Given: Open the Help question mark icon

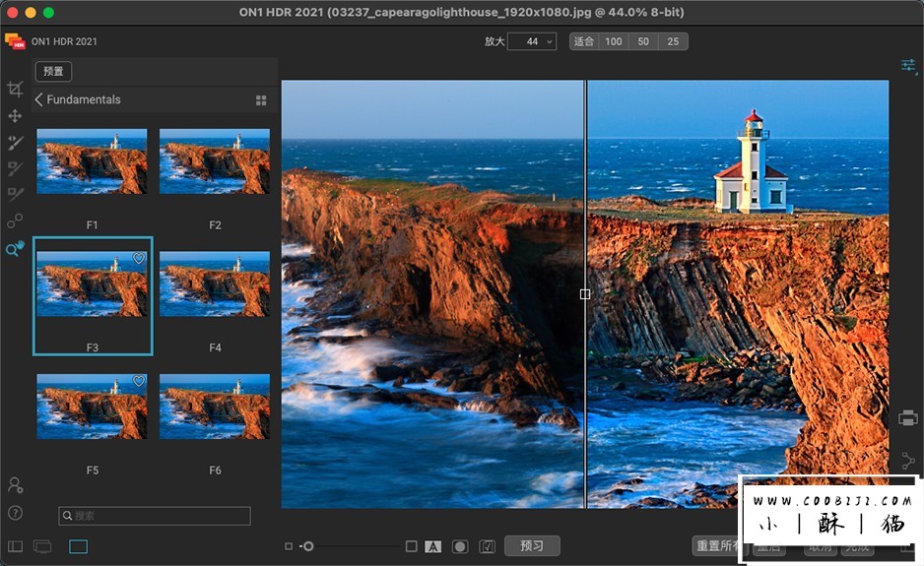Looking at the screenshot, I should pyautogui.click(x=15, y=513).
